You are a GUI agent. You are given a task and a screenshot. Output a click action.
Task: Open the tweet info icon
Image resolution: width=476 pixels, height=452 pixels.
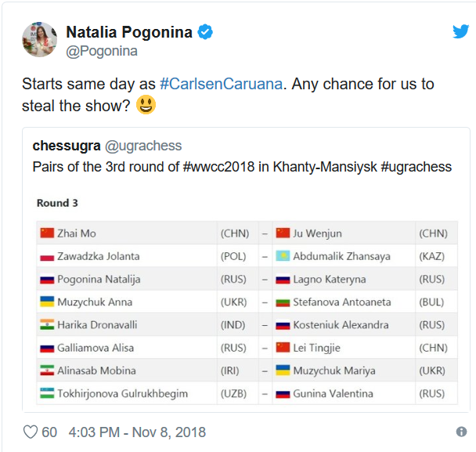point(461,432)
